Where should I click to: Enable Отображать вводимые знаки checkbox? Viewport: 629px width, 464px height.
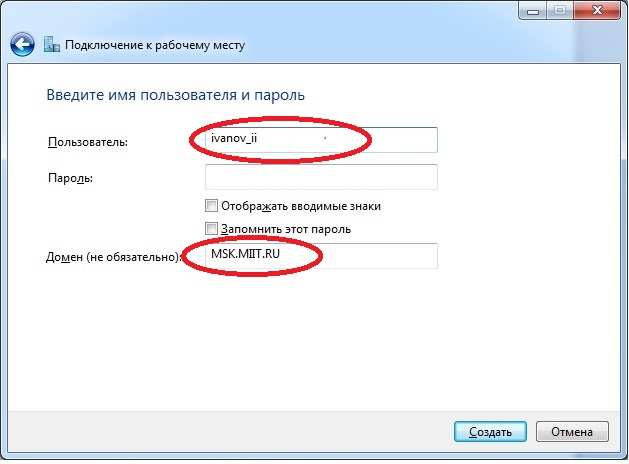tap(211, 206)
